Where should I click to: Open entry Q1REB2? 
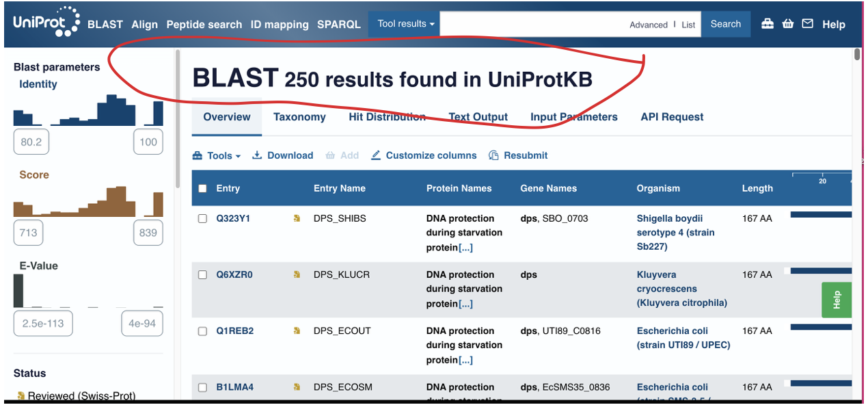(x=235, y=330)
